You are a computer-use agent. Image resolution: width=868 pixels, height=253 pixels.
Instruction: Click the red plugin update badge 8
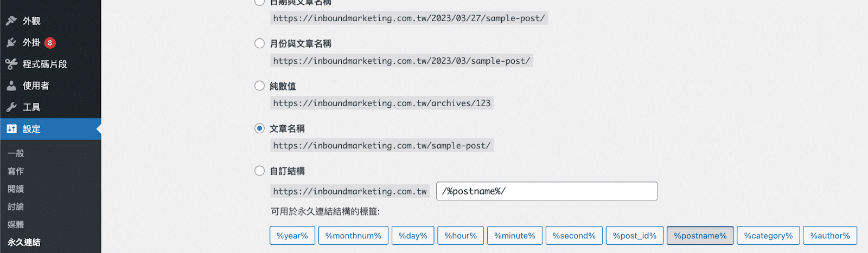click(50, 43)
